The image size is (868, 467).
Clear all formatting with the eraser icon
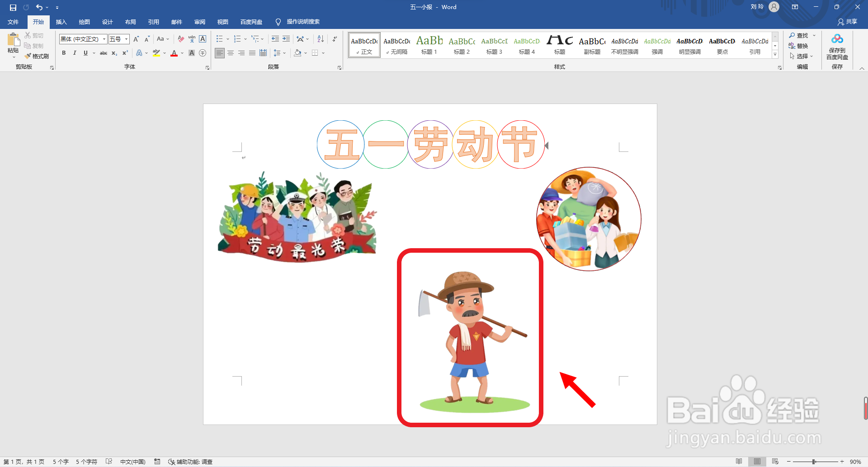pyautogui.click(x=180, y=39)
